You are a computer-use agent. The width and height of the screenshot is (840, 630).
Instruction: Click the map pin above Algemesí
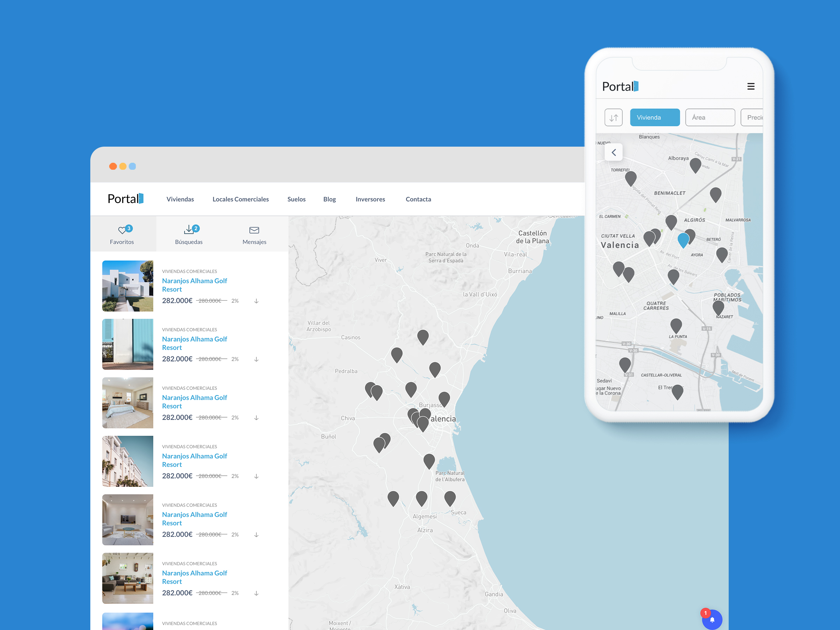click(x=421, y=499)
